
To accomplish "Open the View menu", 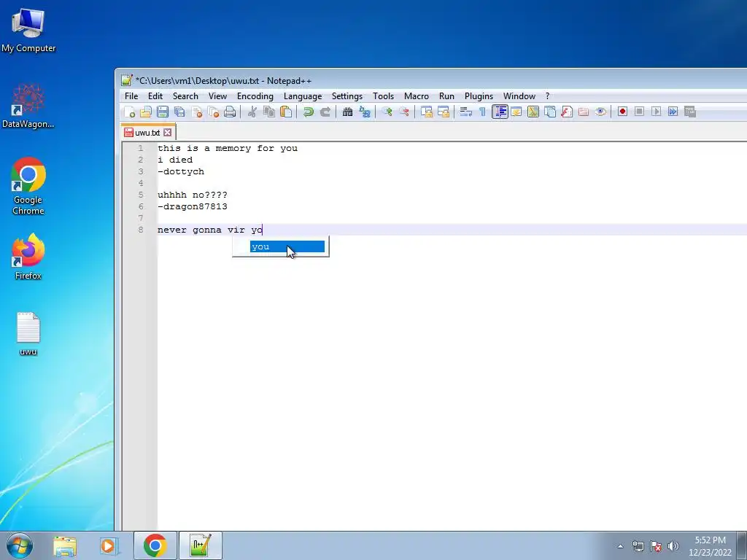I will [x=217, y=96].
